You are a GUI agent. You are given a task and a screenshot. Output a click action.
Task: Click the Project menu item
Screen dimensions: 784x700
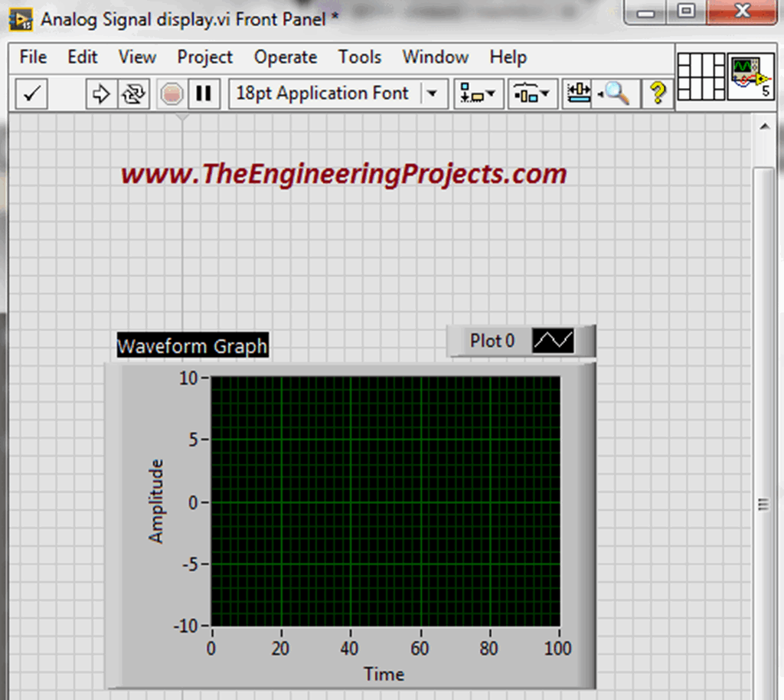point(204,57)
